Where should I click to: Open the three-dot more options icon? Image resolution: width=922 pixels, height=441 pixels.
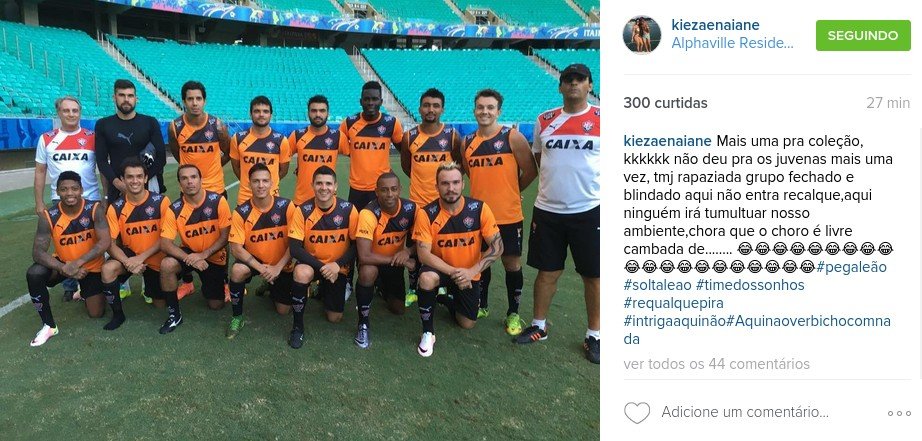point(899,413)
